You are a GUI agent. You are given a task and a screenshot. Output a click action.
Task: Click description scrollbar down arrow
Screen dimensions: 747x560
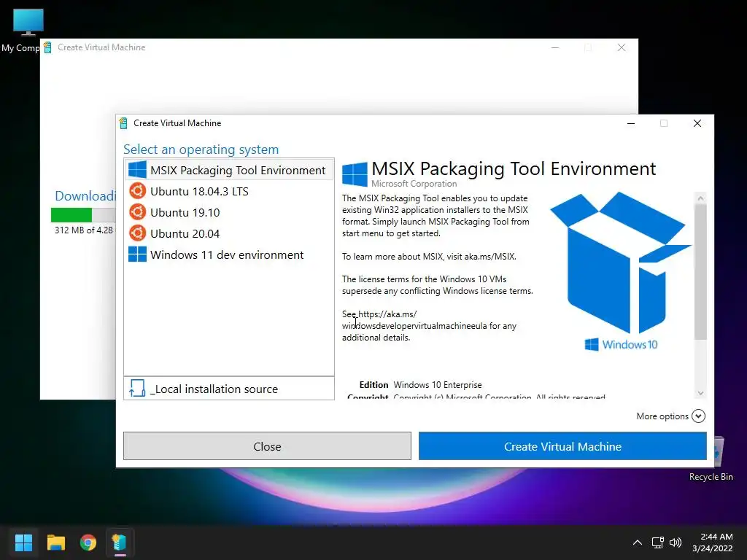pyautogui.click(x=700, y=393)
